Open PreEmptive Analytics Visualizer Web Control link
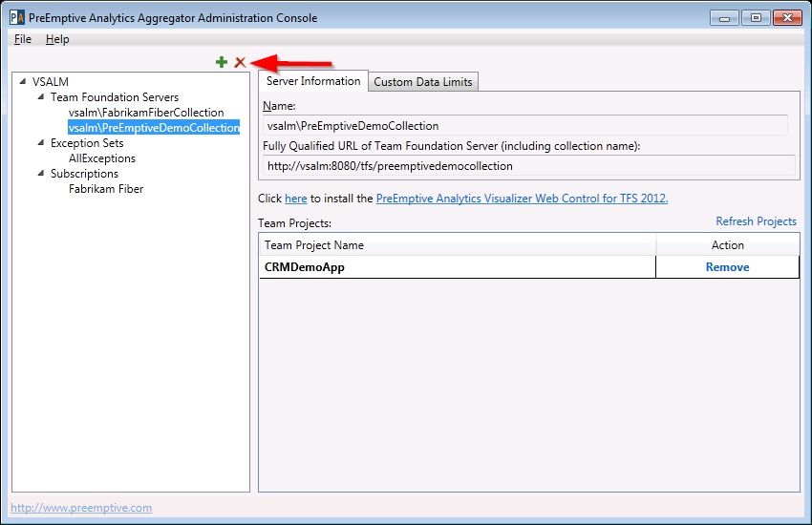The image size is (812, 525). tap(522, 199)
